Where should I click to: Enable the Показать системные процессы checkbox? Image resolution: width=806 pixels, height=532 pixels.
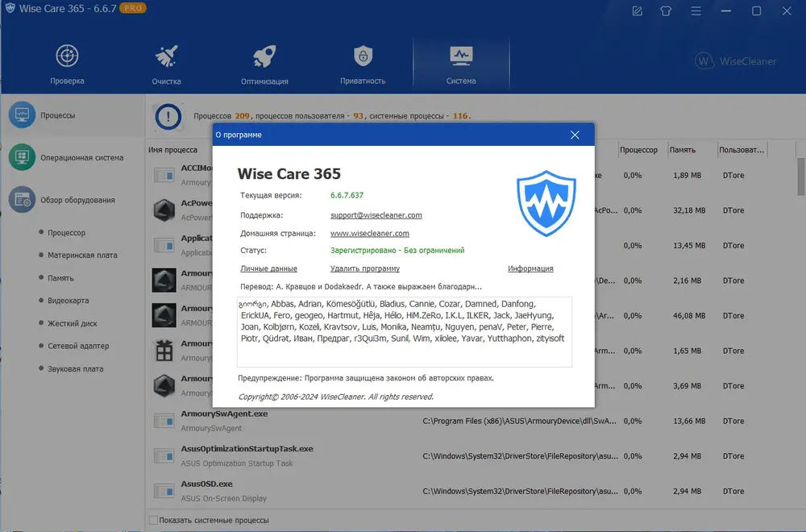point(154,520)
